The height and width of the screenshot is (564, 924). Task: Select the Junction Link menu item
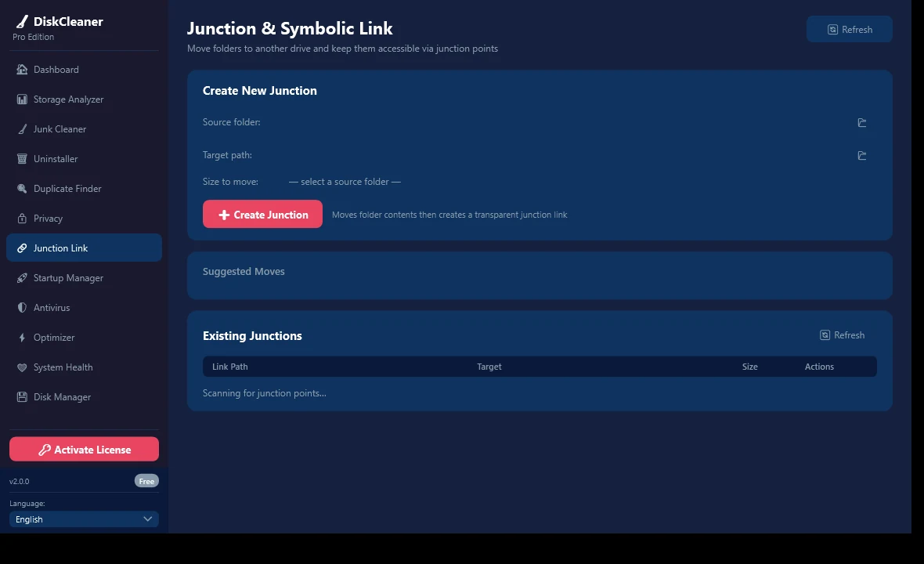coord(84,248)
